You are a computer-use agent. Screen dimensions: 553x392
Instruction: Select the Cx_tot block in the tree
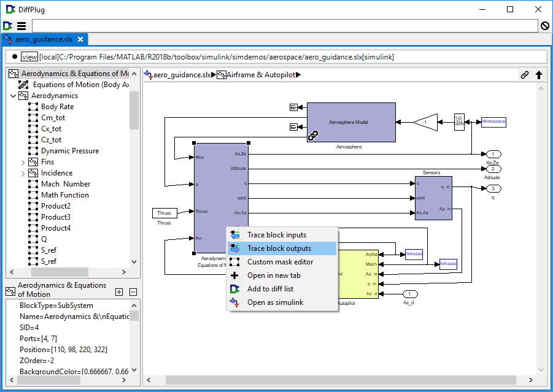click(x=45, y=129)
